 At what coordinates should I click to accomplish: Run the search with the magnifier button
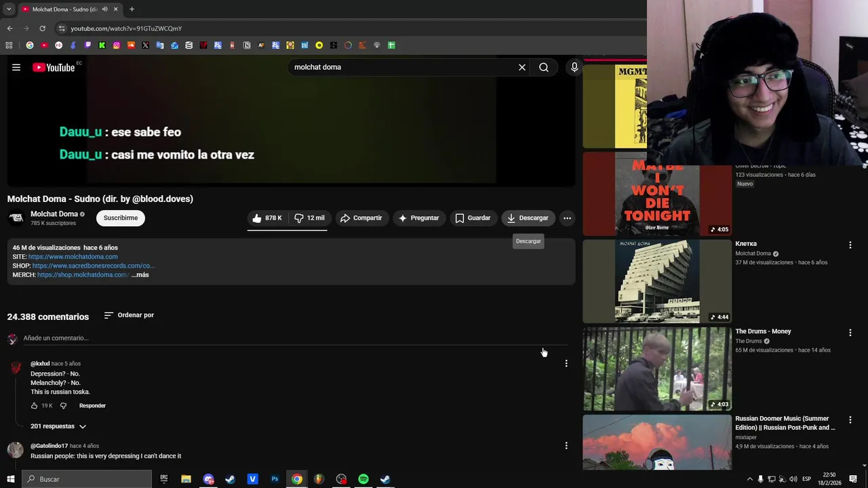tap(544, 67)
